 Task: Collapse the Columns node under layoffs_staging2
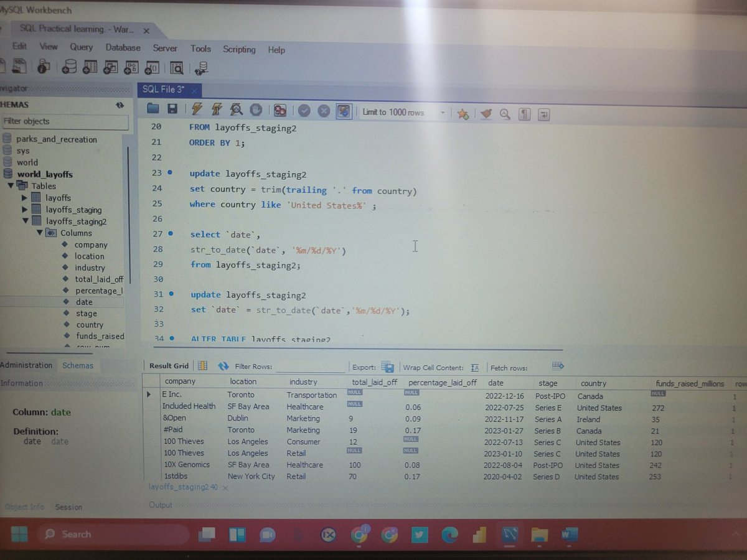[x=40, y=233]
